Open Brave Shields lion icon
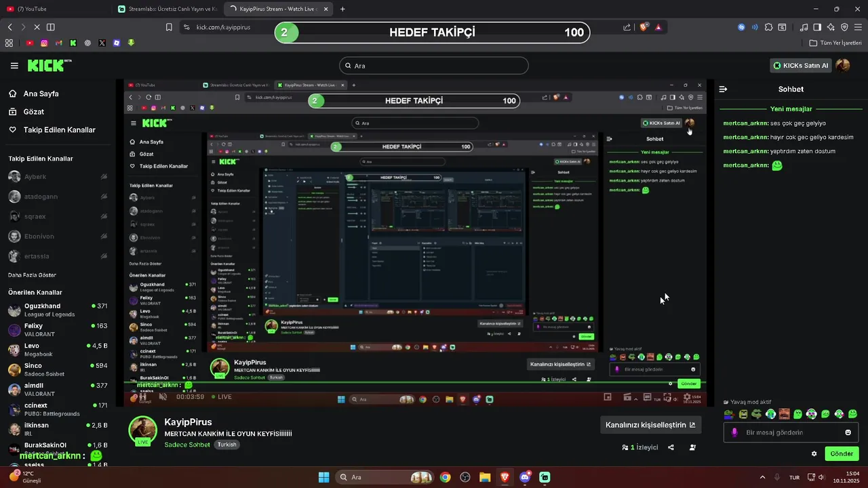 pyautogui.click(x=644, y=27)
